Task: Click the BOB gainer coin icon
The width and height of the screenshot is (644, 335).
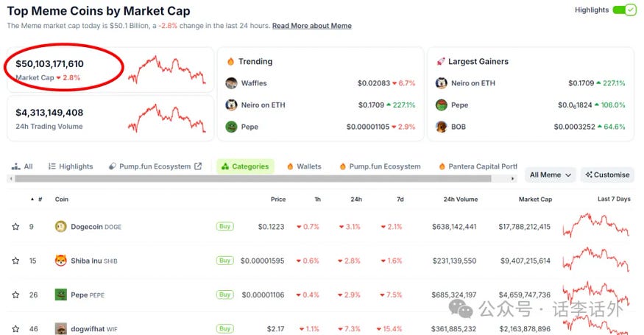Action: point(442,127)
